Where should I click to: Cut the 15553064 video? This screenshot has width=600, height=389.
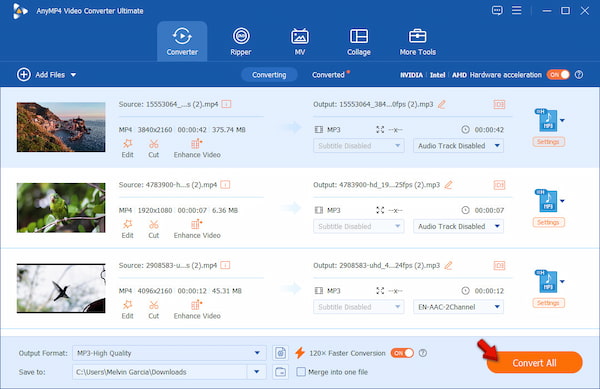(153, 148)
